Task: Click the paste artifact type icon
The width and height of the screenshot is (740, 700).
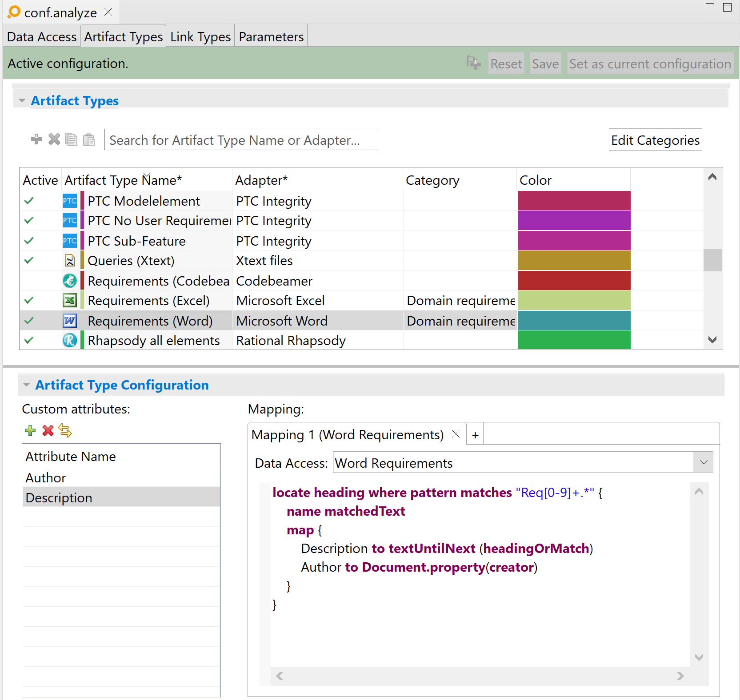Action: point(89,139)
